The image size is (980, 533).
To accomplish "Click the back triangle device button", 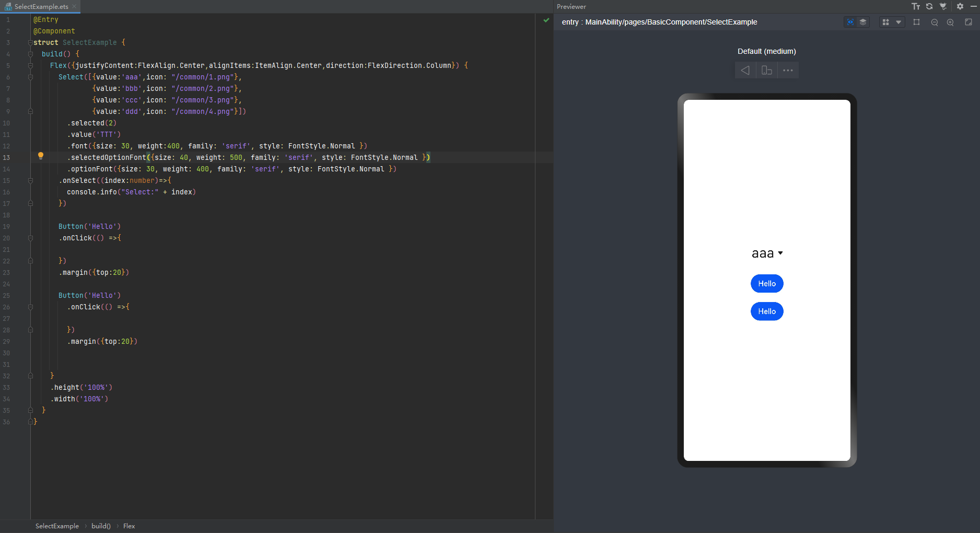I will [x=745, y=70].
